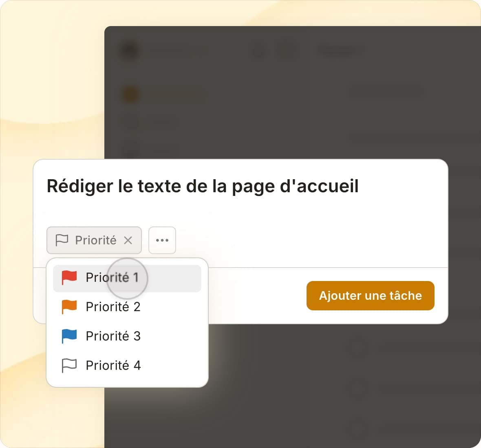The width and height of the screenshot is (481, 448).
Task: Open the three-dot more actions button
Action: click(162, 240)
